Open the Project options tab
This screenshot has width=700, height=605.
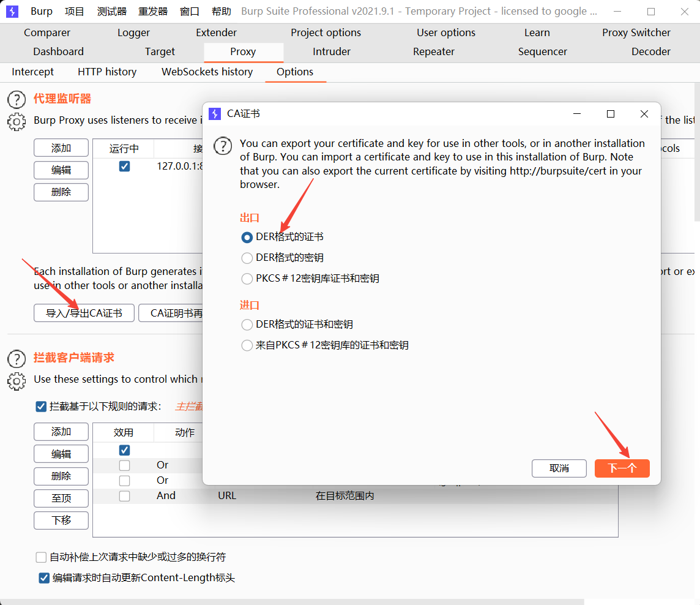pos(326,32)
